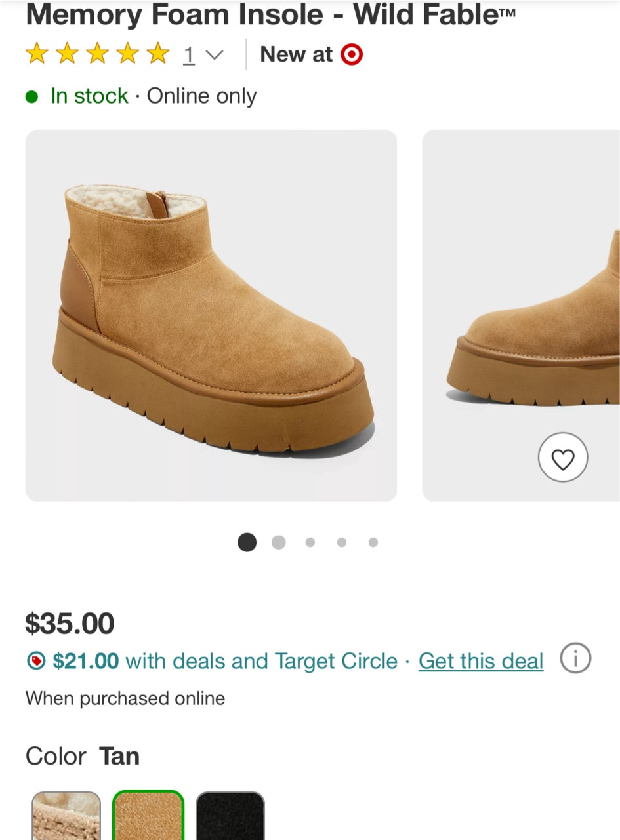Select the second yellow rating star

coord(67,54)
